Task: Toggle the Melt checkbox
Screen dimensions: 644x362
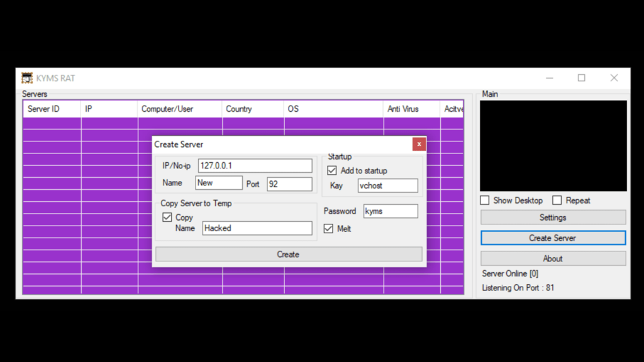Action: click(328, 229)
